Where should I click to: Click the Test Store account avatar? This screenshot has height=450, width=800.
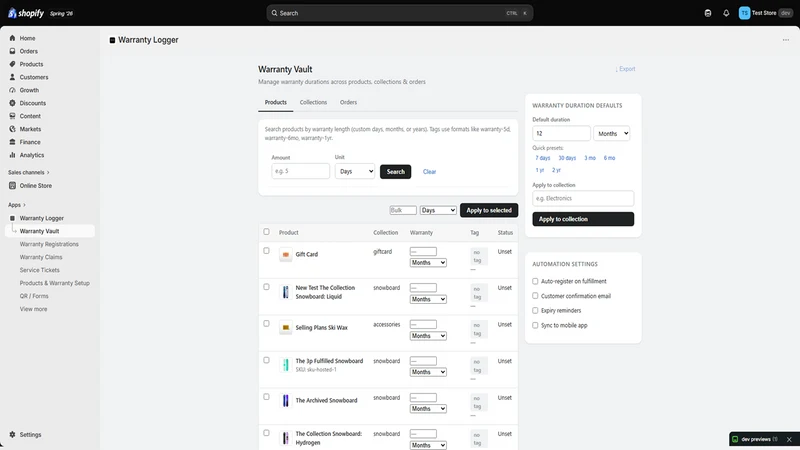[744, 13]
